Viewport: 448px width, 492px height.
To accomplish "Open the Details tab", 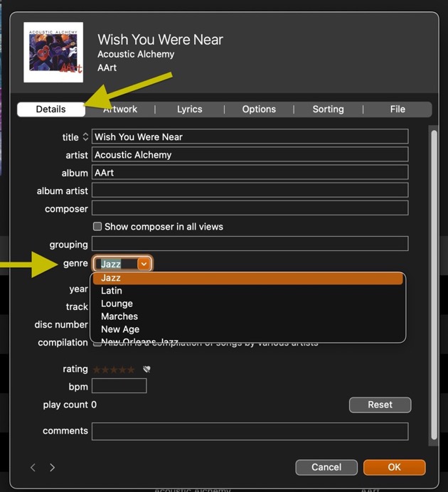I will [51, 109].
